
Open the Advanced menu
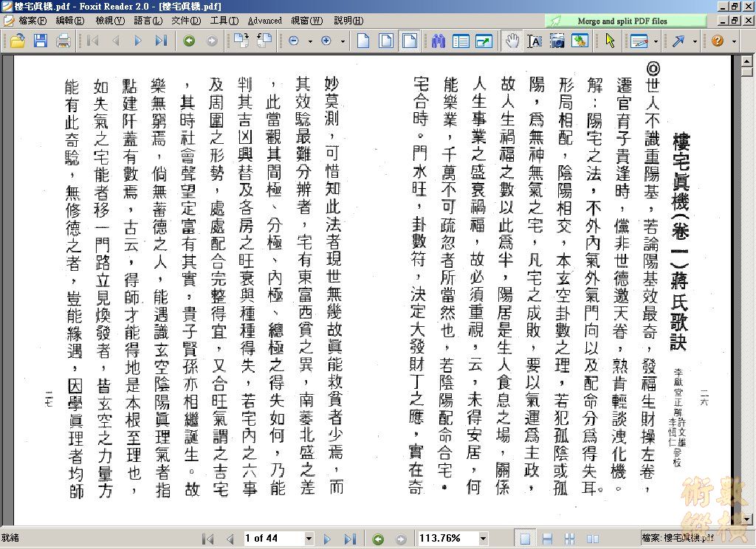tap(265, 21)
